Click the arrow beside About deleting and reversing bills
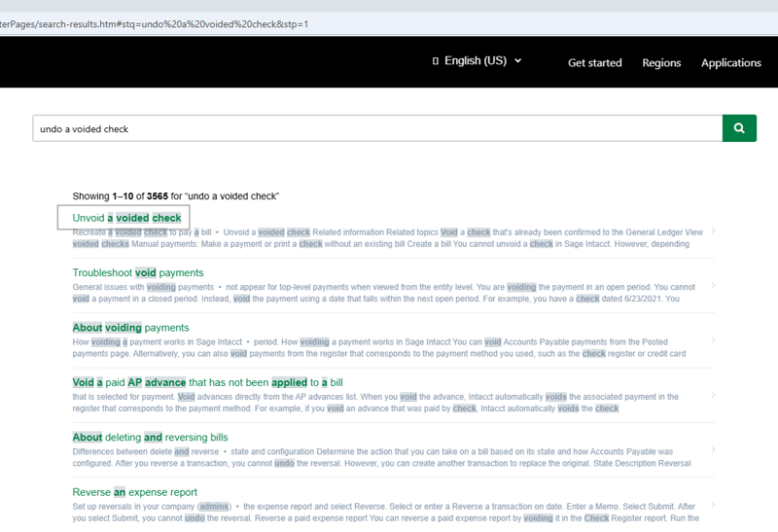This screenshot has height=532, width=778. point(713,450)
